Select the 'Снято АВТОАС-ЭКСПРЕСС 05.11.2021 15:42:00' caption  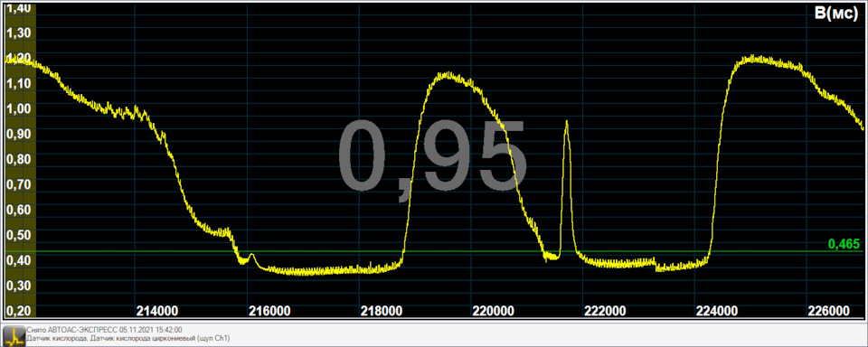[104, 330]
